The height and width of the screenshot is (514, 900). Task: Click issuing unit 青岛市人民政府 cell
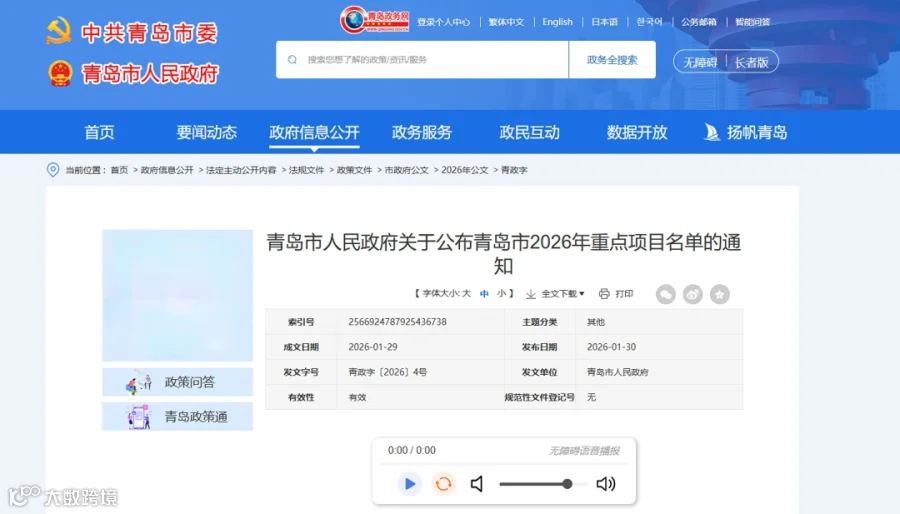coord(618,372)
